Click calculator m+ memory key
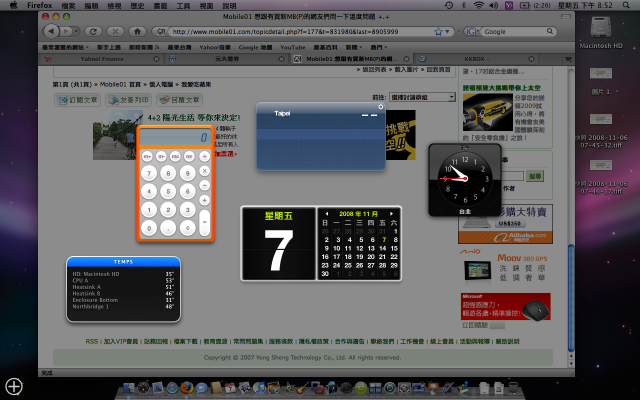 pos(147,156)
